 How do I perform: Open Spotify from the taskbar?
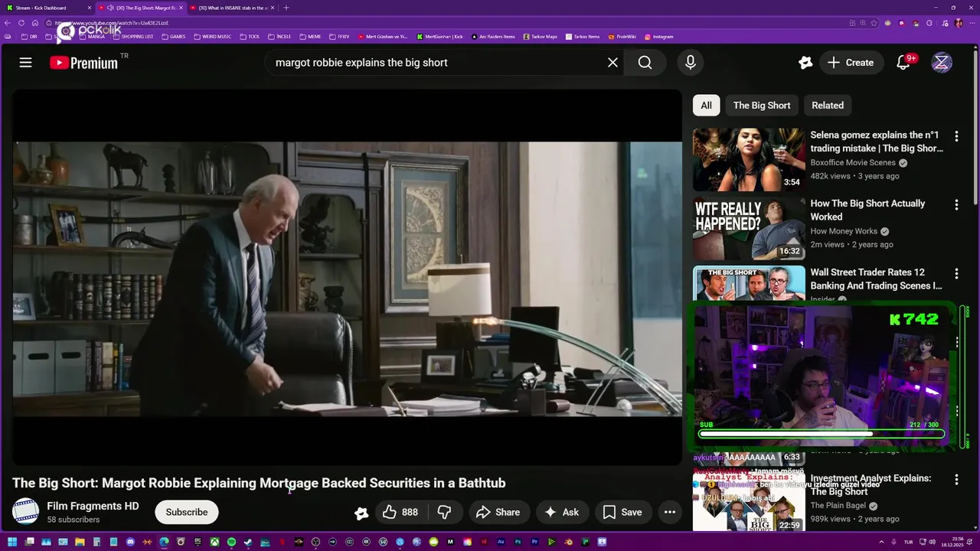point(231,542)
